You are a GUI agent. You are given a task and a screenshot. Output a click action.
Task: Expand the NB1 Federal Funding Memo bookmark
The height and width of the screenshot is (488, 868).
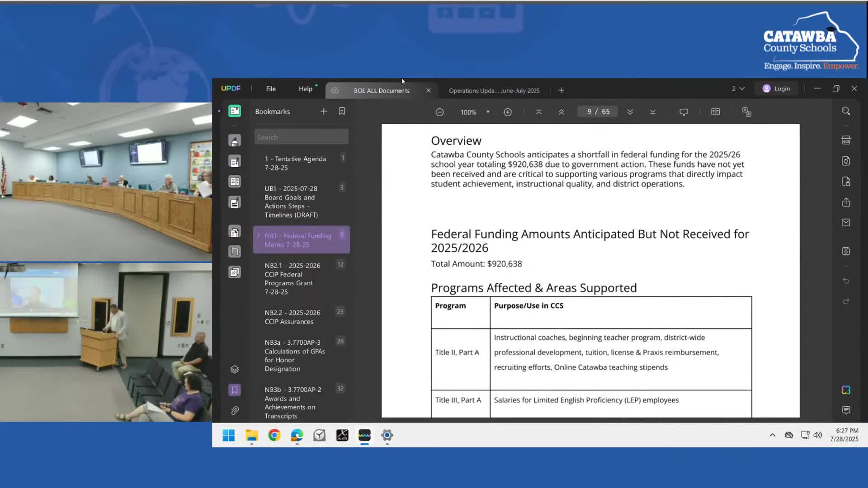tap(259, 235)
